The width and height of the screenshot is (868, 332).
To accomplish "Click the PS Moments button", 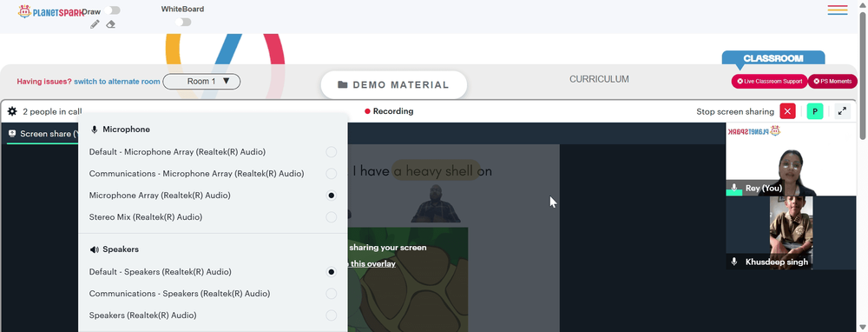I will (832, 82).
